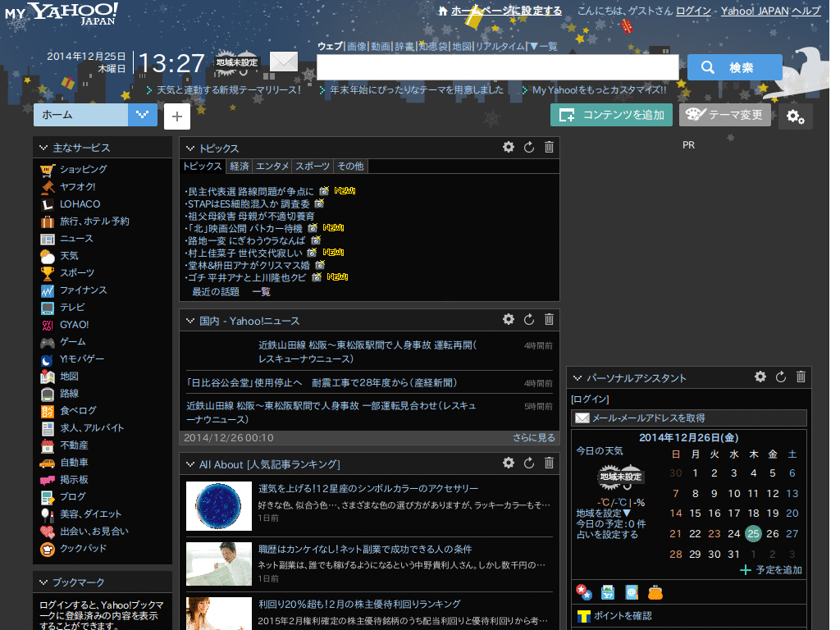840x630 pixels.
Task: Select December 25 on the calendar
Action: [753, 533]
